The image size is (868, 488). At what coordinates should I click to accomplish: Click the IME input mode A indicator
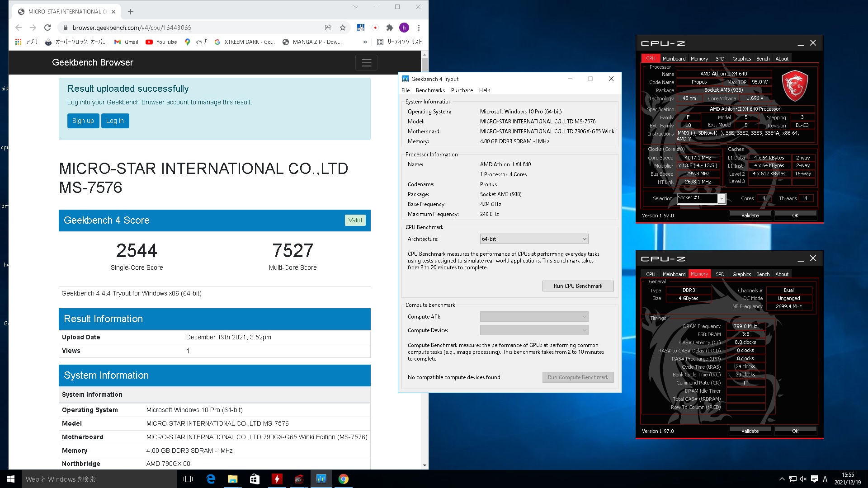pos(825,479)
